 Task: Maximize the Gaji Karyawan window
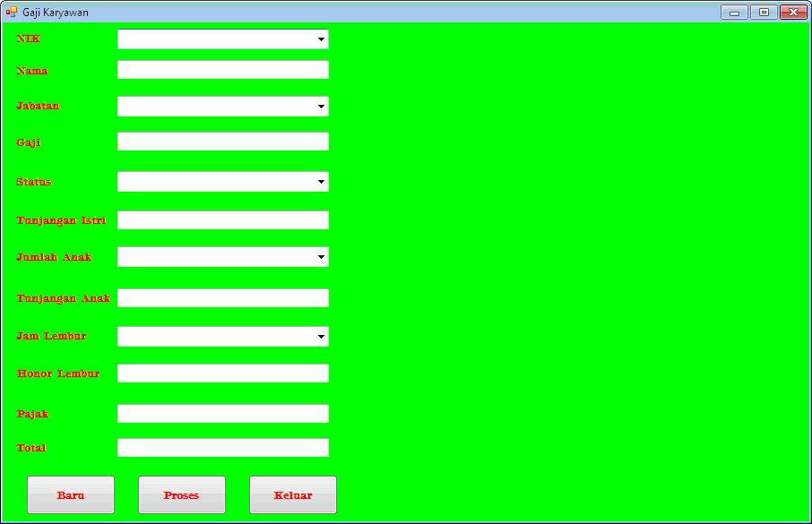(x=764, y=13)
